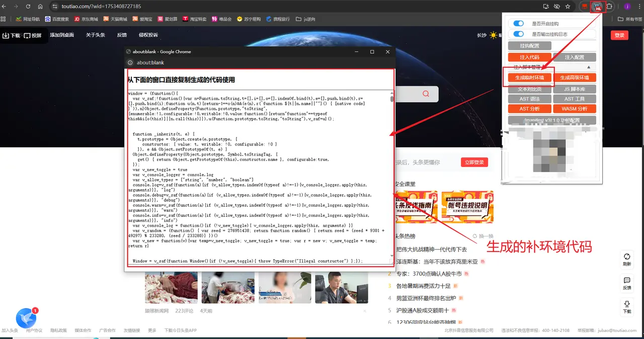
Task: Toggle off 是否开启挂钩 switch
Action: pyautogui.click(x=518, y=23)
